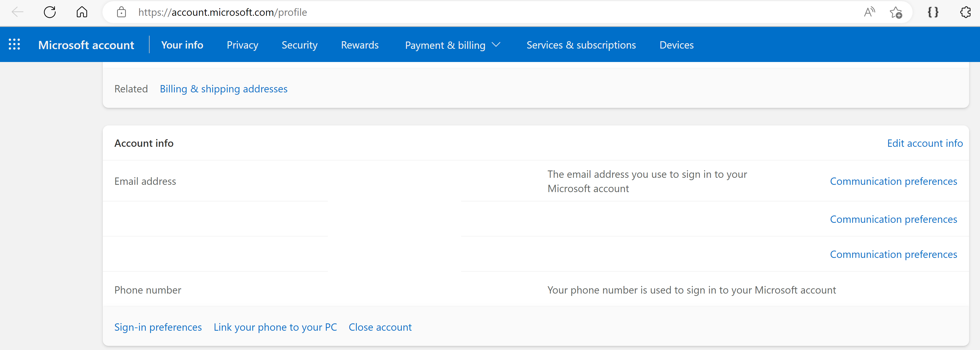The image size is (980, 350).
Task: Click the browser back arrow
Action: pyautogui.click(x=18, y=12)
